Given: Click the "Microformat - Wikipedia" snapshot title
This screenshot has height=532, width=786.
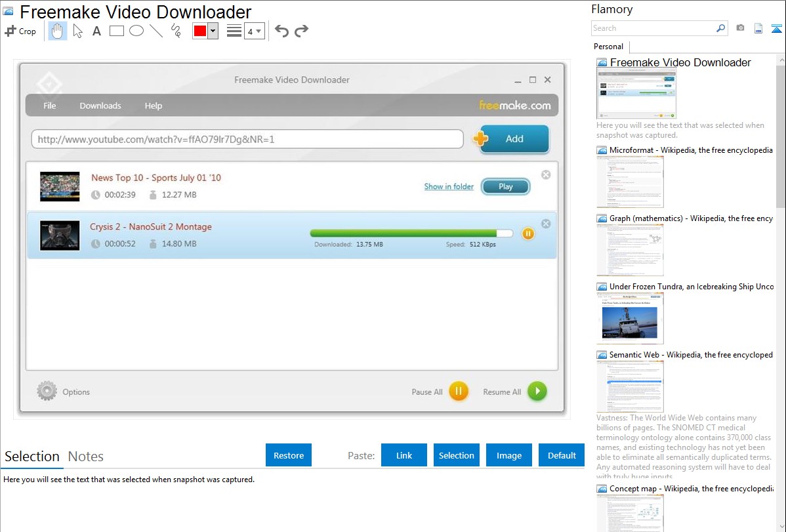Looking at the screenshot, I should pos(692,150).
